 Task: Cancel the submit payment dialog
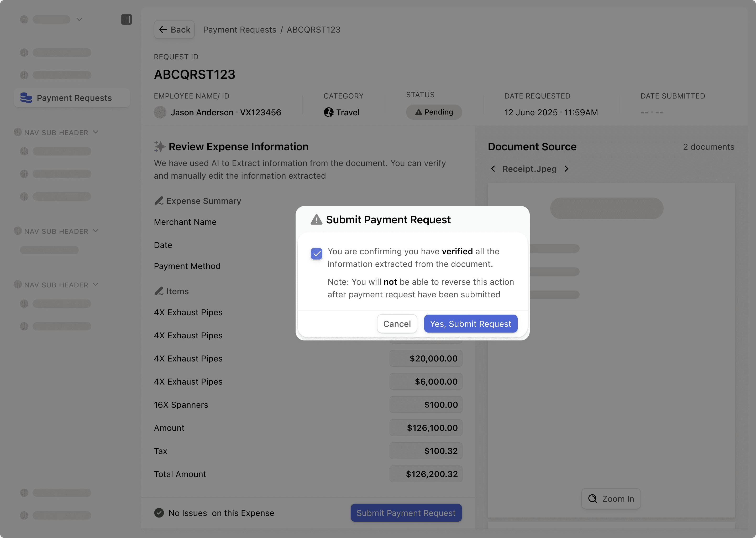point(397,324)
